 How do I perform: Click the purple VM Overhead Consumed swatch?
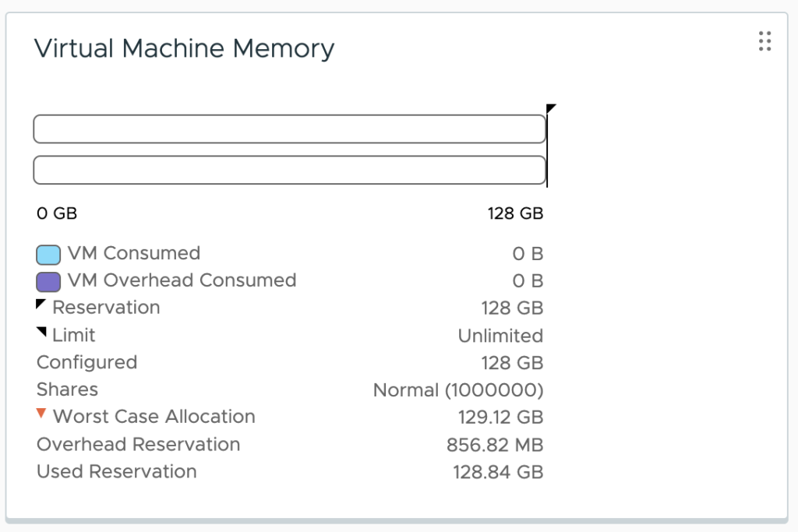(48, 281)
